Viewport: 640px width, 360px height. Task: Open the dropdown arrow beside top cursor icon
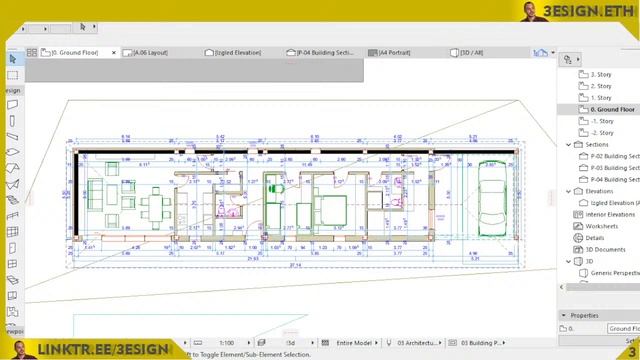pyautogui.click(x=94, y=27)
